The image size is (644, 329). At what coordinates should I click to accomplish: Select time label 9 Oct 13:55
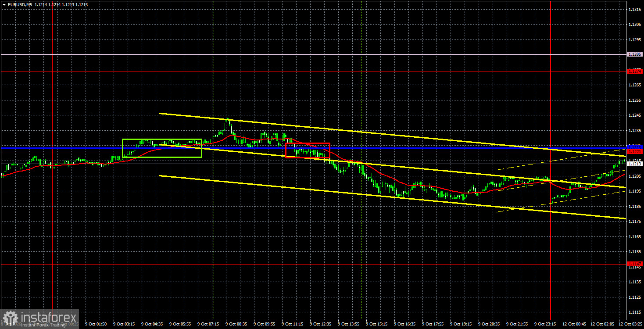pos(349,324)
